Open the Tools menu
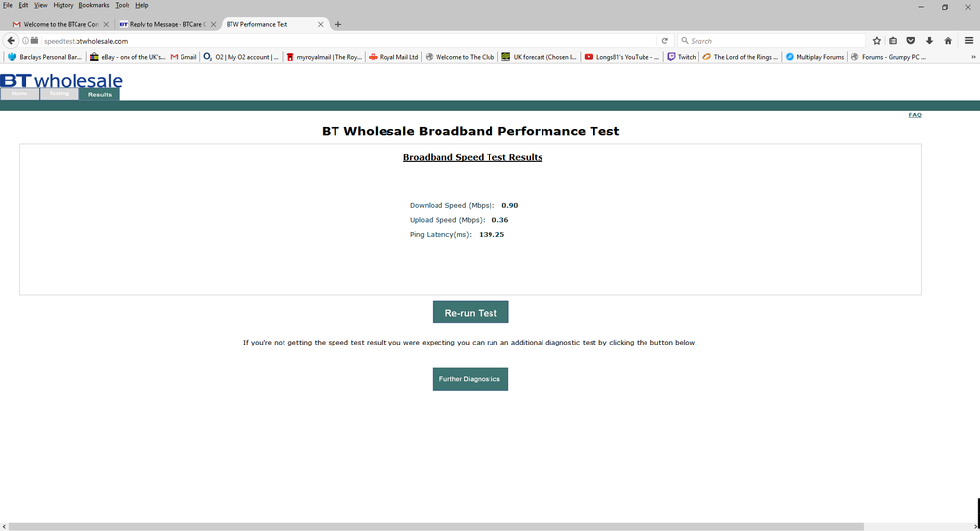The width and height of the screenshot is (980, 531). click(x=123, y=5)
